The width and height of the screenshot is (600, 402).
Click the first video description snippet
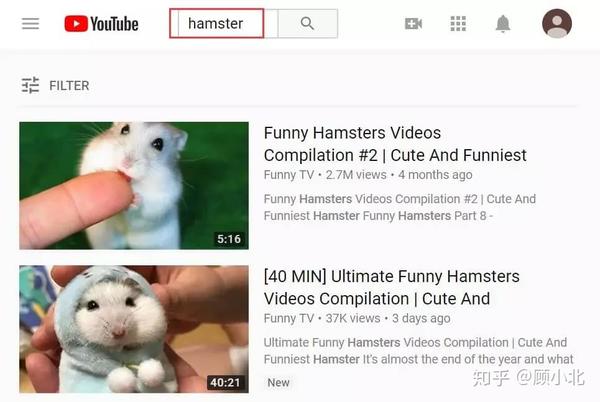[x=399, y=207]
